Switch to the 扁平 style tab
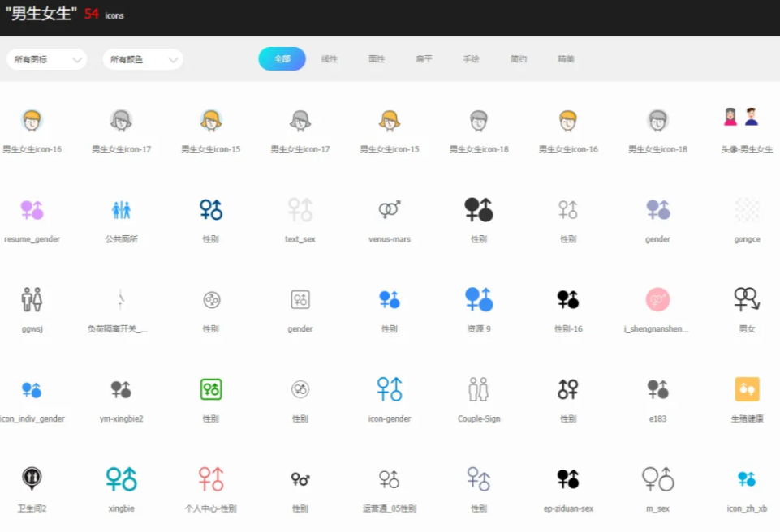 [424, 59]
